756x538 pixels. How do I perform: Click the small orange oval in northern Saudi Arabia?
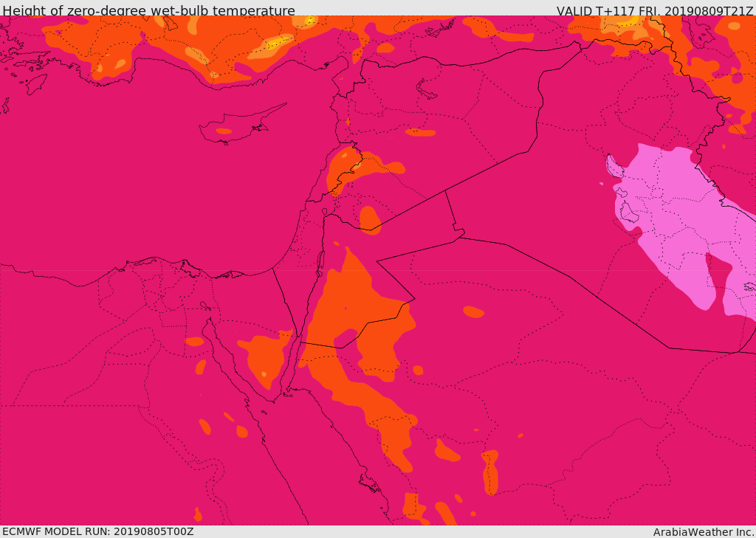pyautogui.click(x=473, y=312)
